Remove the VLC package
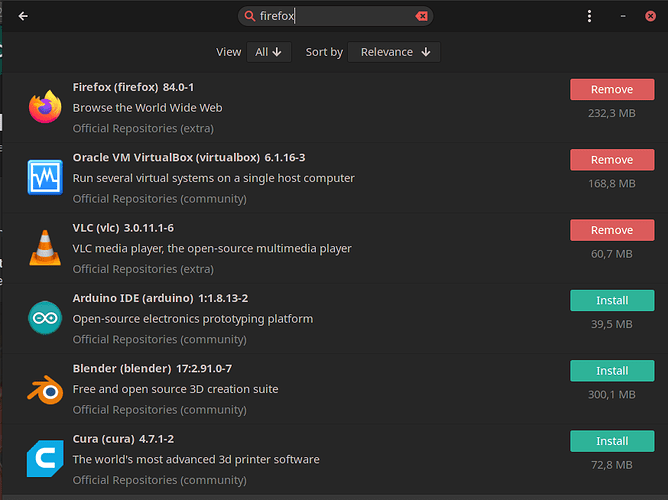Image resolution: width=668 pixels, height=500 pixels. coord(612,230)
